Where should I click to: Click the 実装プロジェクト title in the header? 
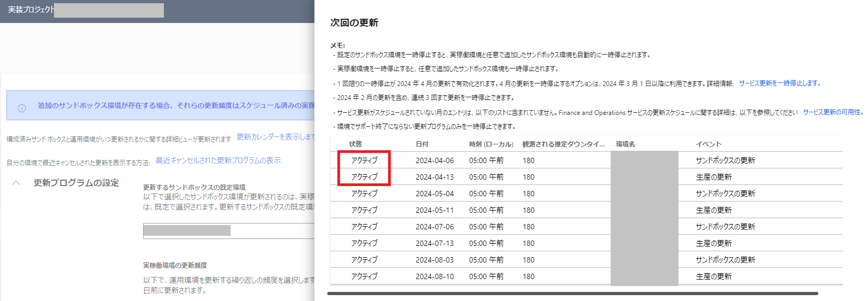point(31,10)
